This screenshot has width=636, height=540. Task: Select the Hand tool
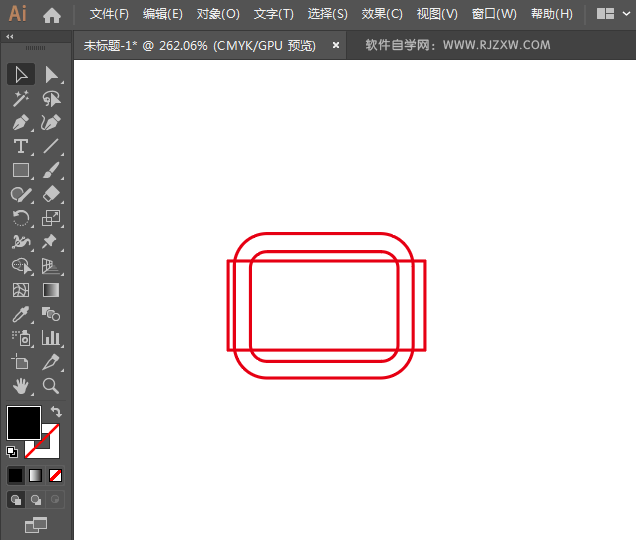pyautogui.click(x=21, y=386)
